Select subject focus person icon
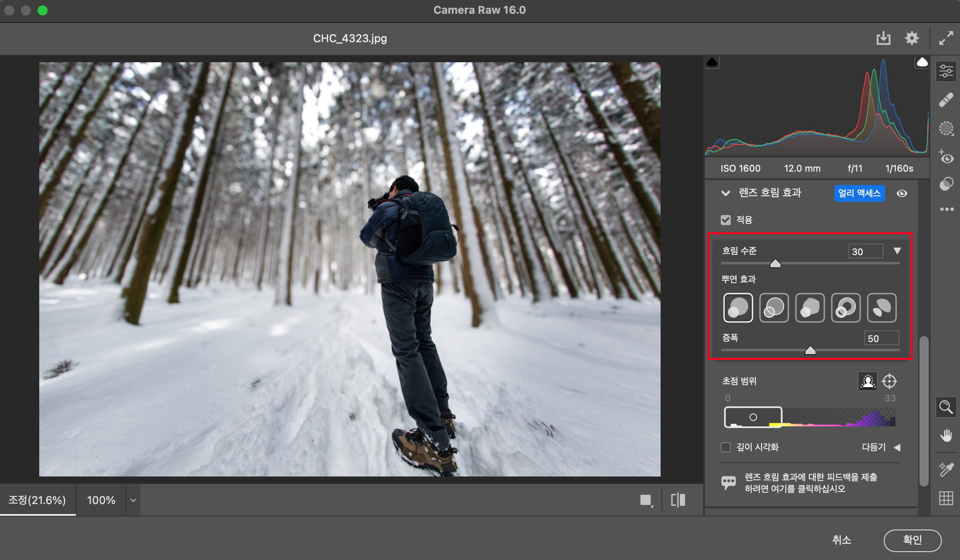960x560 pixels. 867,381
